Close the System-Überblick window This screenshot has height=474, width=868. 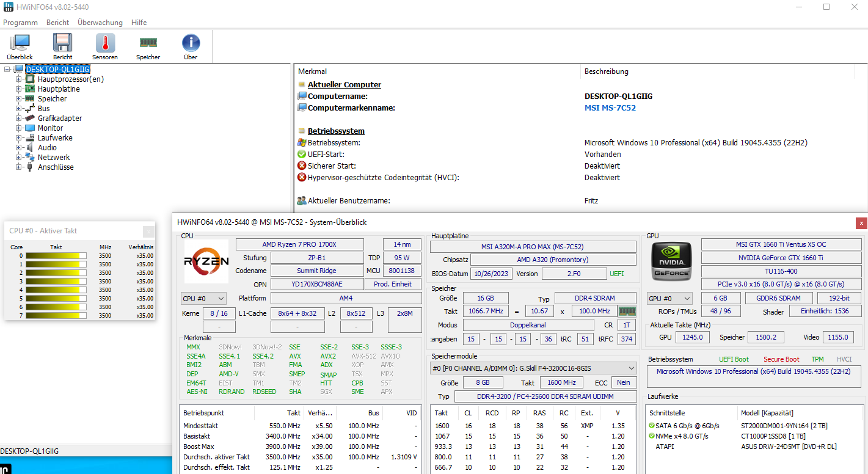pyautogui.click(x=861, y=223)
